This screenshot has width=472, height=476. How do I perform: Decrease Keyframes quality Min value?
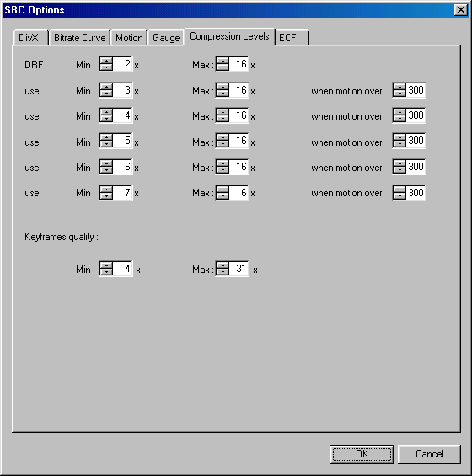(x=106, y=272)
